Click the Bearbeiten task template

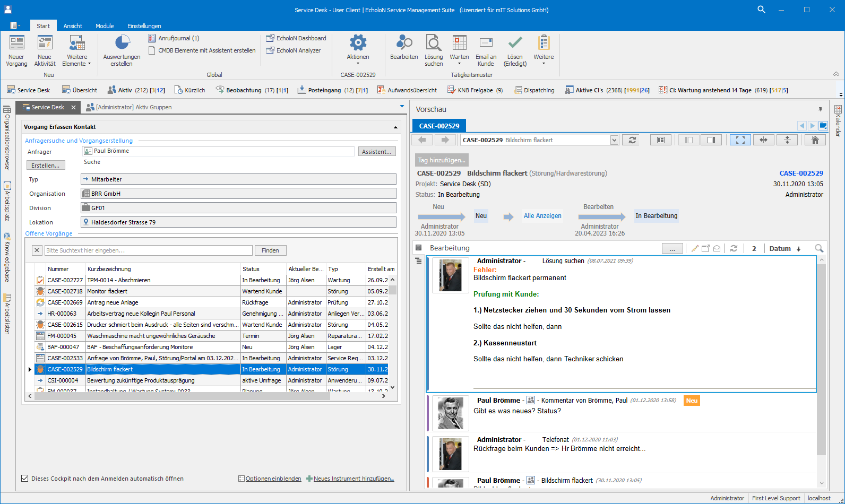tap(404, 48)
